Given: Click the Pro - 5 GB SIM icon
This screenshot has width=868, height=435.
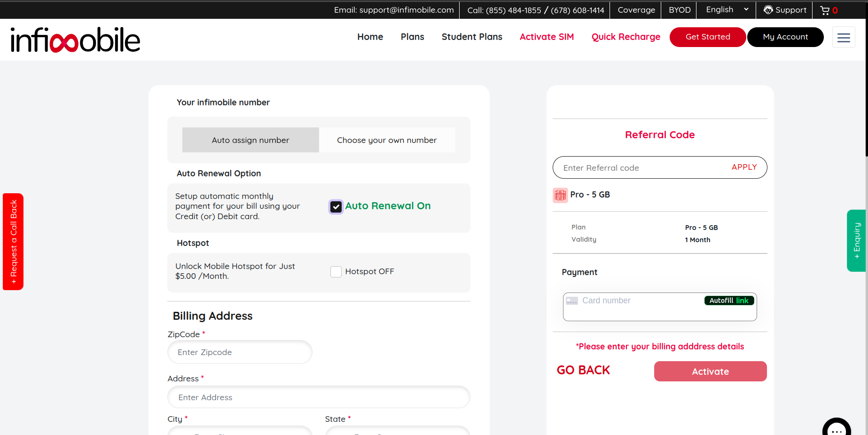Looking at the screenshot, I should click(560, 195).
